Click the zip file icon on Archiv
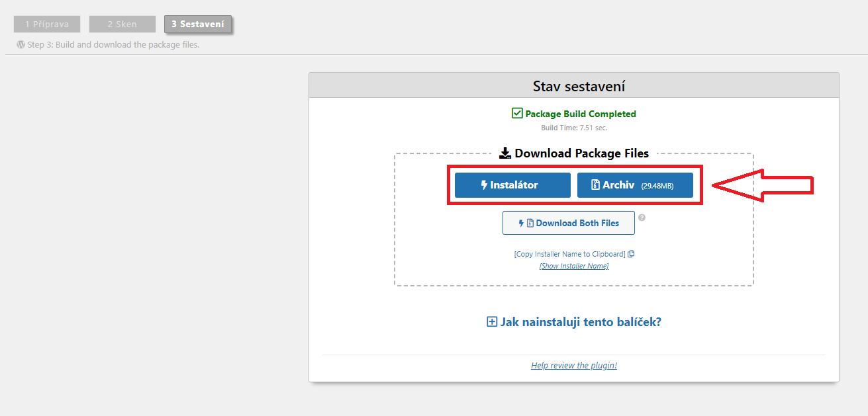The width and height of the screenshot is (868, 416). (x=595, y=185)
